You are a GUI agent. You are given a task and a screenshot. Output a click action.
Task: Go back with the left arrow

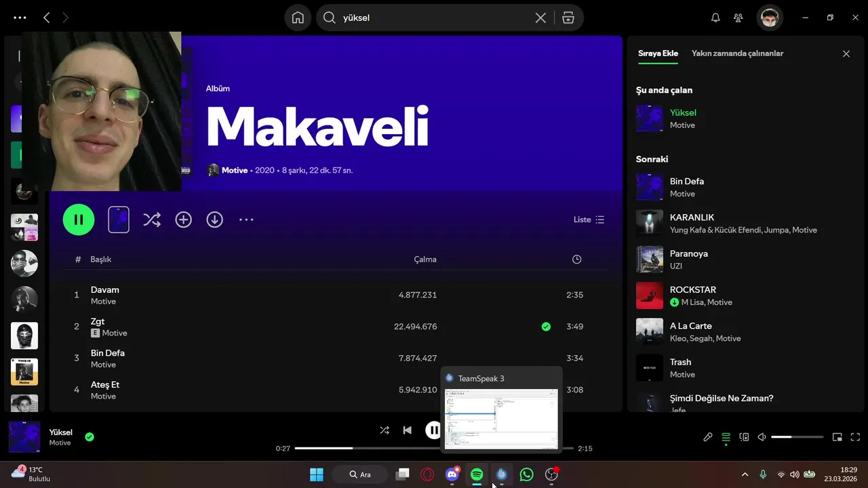46,18
